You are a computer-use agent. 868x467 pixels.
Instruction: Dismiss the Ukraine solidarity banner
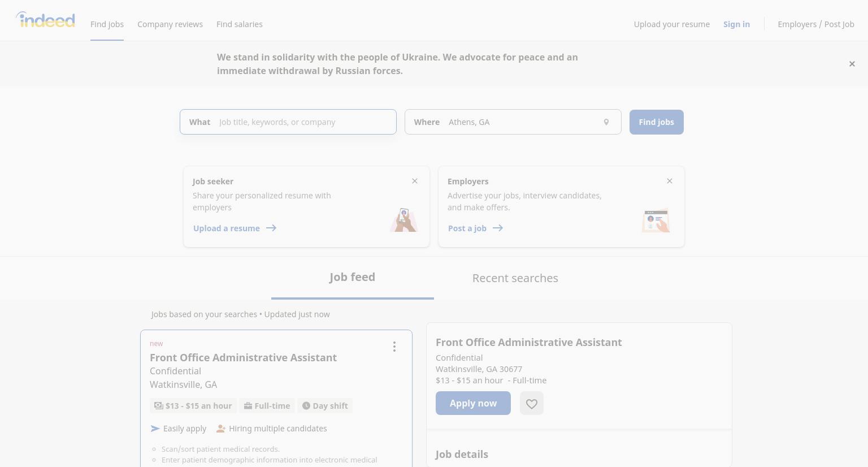click(x=852, y=64)
